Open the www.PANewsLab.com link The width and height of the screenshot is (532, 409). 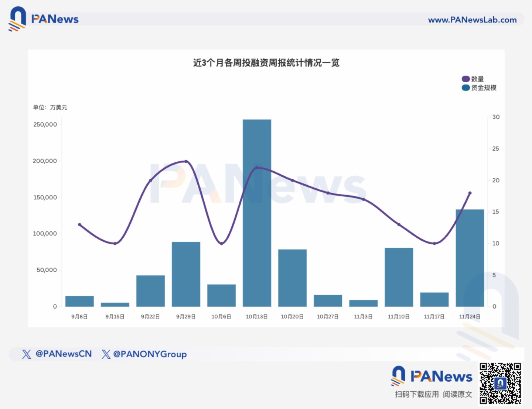coord(472,20)
